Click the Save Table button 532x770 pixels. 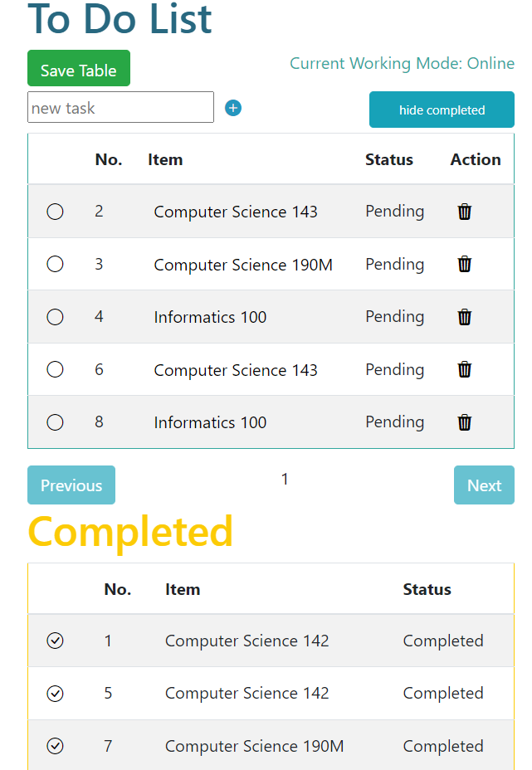coord(78,68)
